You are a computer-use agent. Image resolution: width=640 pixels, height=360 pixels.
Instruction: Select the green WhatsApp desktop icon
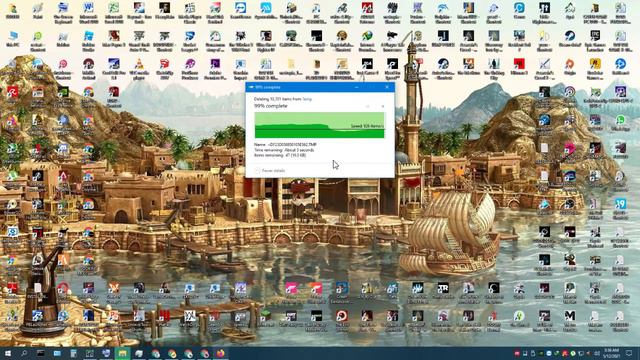[620, 123]
